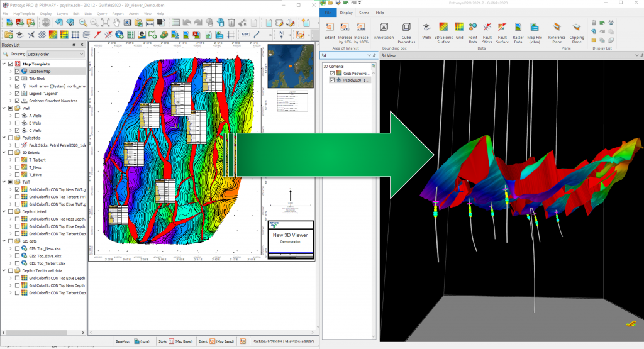Click Help tab in 3D viewer

click(x=380, y=13)
